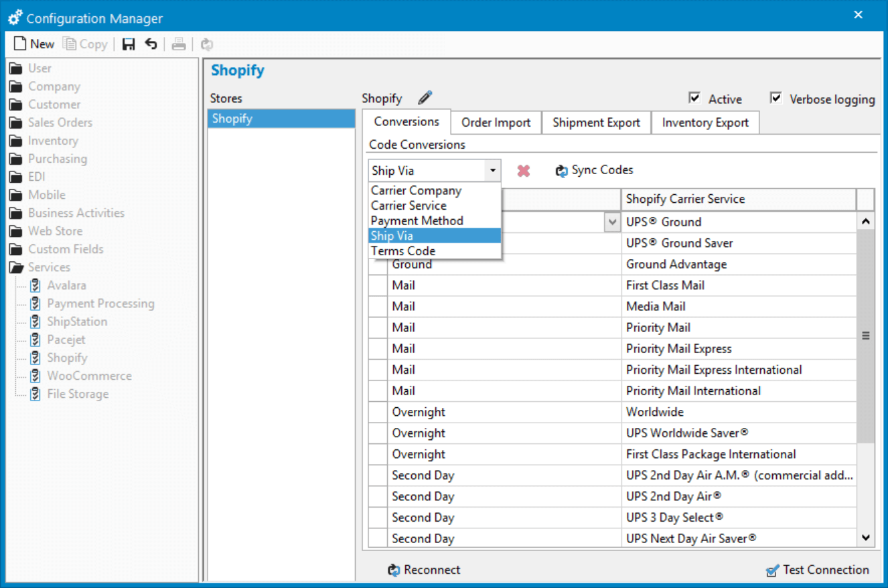Click the Print toolbar icon

tap(178, 44)
